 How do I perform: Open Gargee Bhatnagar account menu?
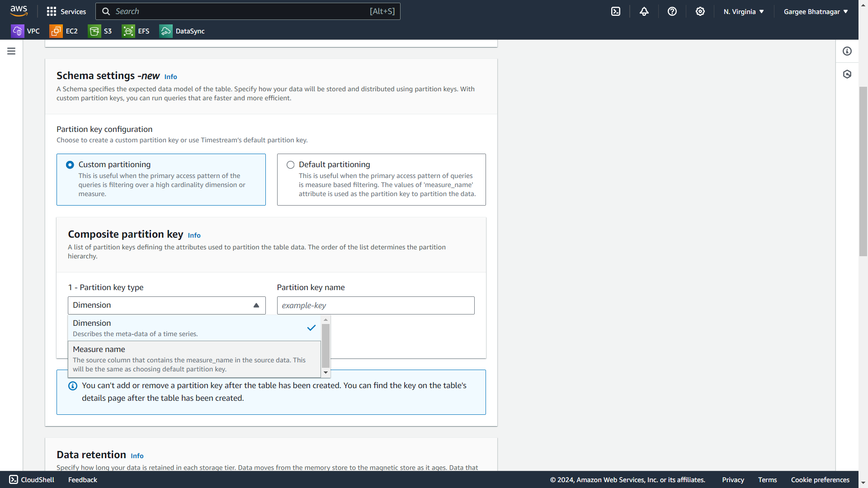[x=816, y=11]
